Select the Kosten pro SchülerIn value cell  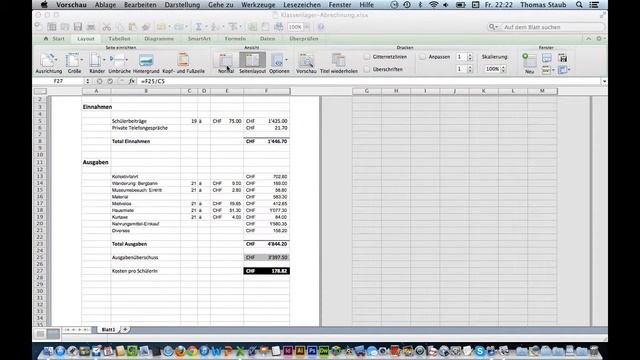pyautogui.click(x=267, y=271)
